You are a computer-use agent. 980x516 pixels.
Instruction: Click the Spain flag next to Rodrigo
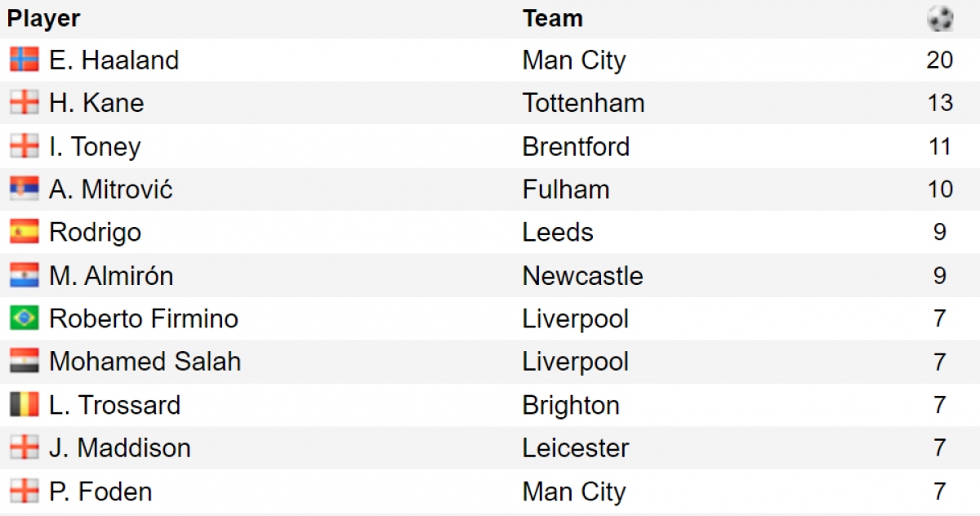(24, 233)
